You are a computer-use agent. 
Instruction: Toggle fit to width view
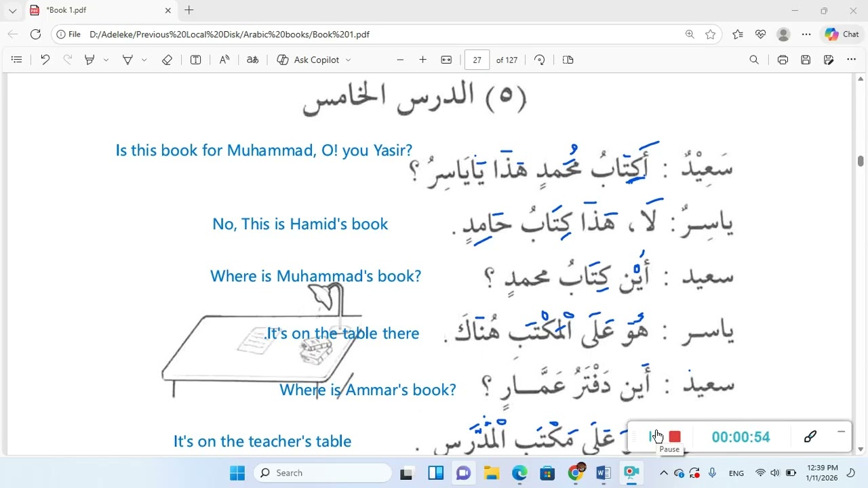point(446,60)
